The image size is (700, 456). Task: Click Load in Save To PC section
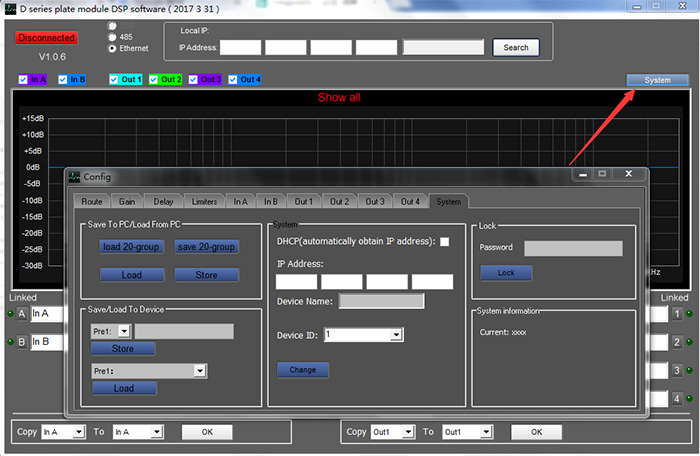tap(132, 275)
